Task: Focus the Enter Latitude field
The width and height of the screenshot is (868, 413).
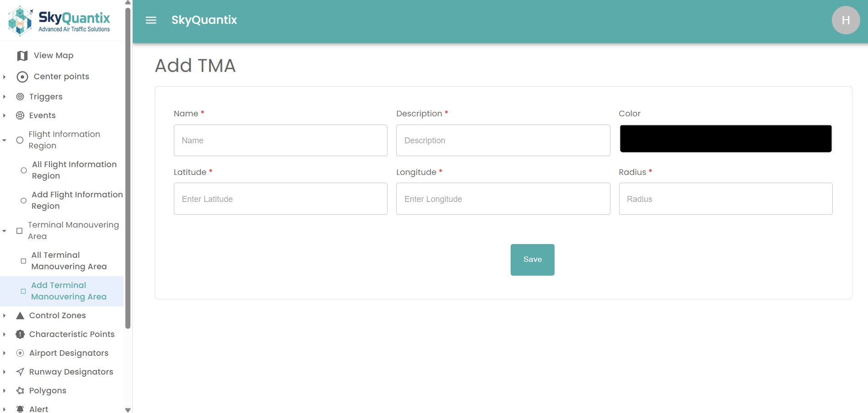Action: point(280,199)
